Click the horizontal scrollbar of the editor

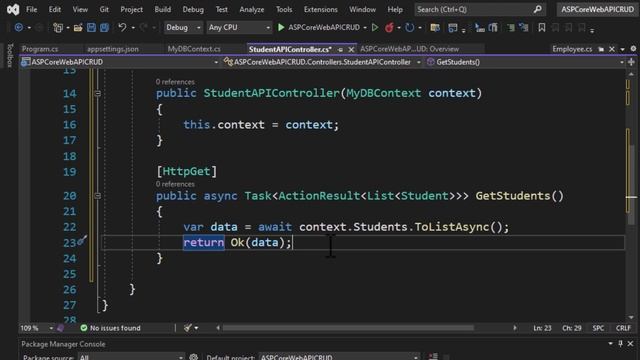point(348,328)
